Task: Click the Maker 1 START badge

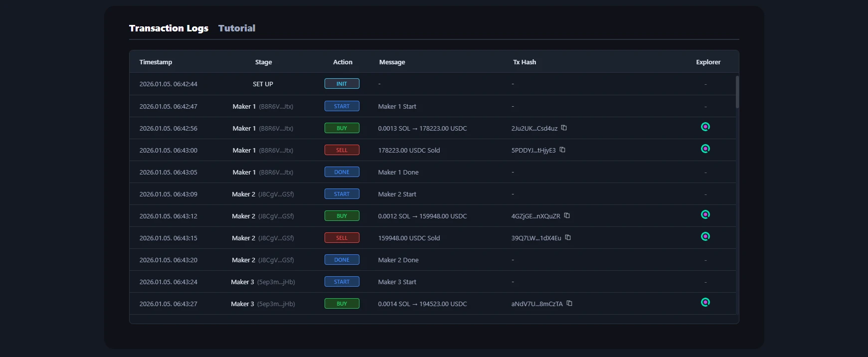Action: click(342, 106)
